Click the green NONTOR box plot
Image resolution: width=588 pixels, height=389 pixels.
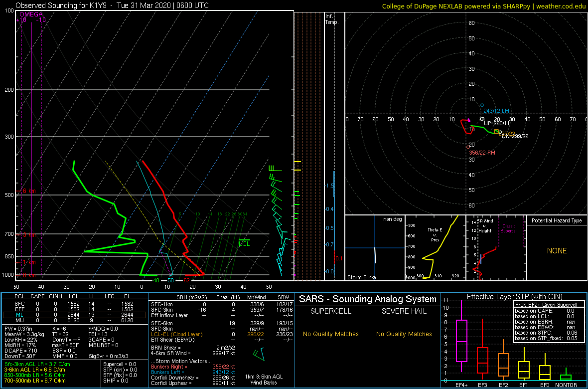[x=566, y=375]
